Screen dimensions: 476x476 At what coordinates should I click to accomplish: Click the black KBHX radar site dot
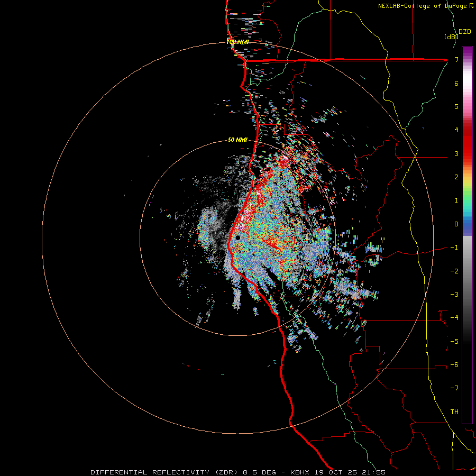pos(237,237)
